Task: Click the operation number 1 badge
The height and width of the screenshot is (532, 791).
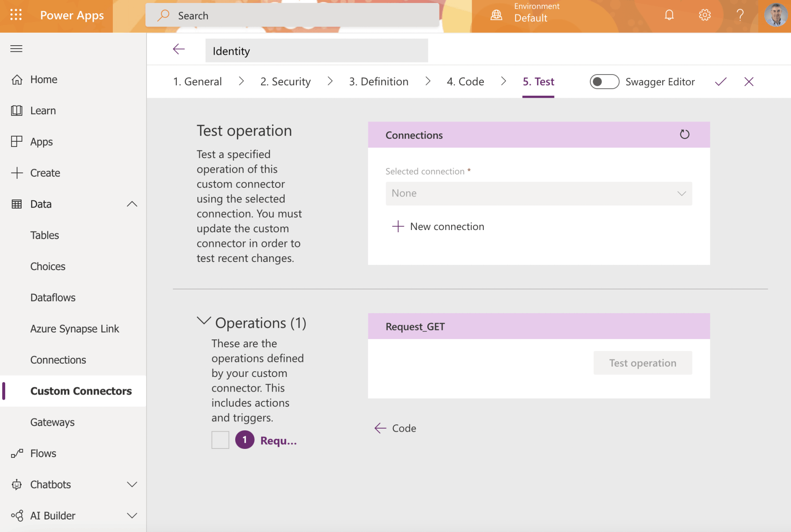Action: pyautogui.click(x=245, y=440)
